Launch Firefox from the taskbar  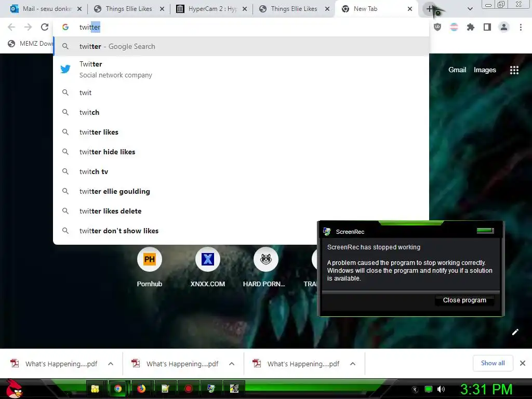coord(141,389)
